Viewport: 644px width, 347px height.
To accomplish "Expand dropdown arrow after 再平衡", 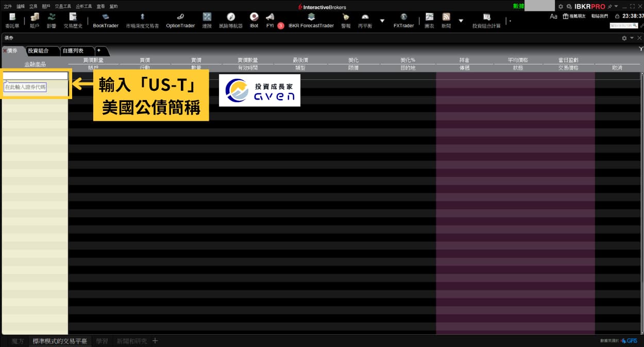I will click(x=382, y=21).
